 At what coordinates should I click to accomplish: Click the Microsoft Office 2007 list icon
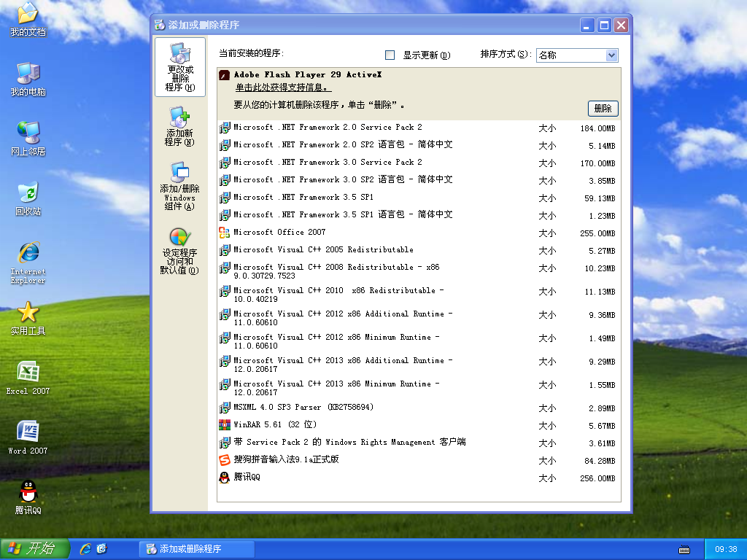[x=225, y=233]
